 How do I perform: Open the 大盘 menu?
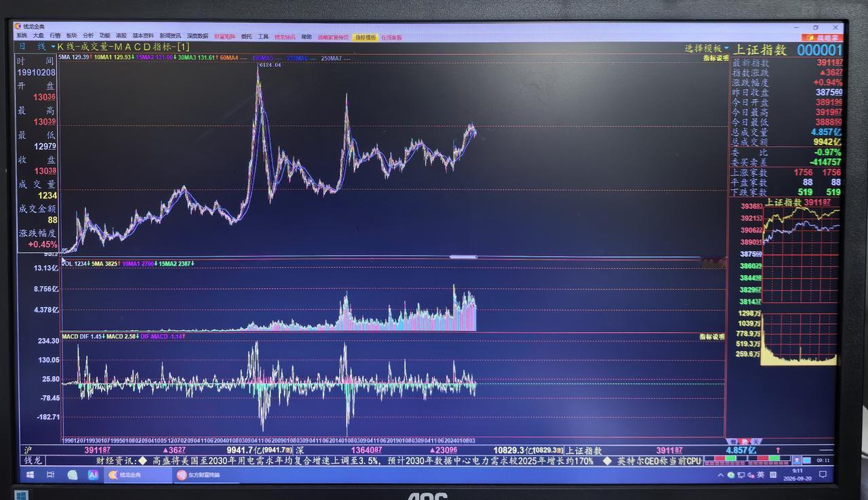(39, 36)
